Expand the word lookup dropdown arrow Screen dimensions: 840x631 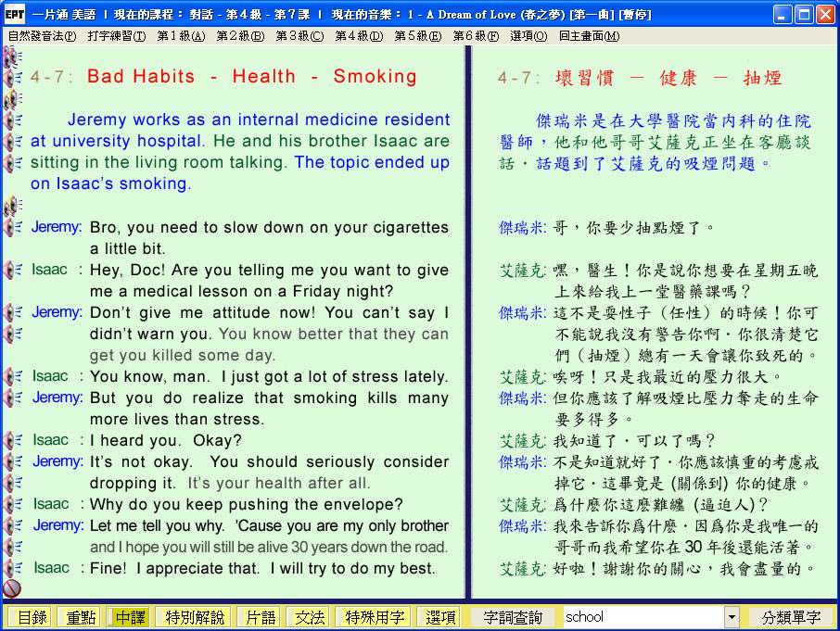[x=732, y=617]
